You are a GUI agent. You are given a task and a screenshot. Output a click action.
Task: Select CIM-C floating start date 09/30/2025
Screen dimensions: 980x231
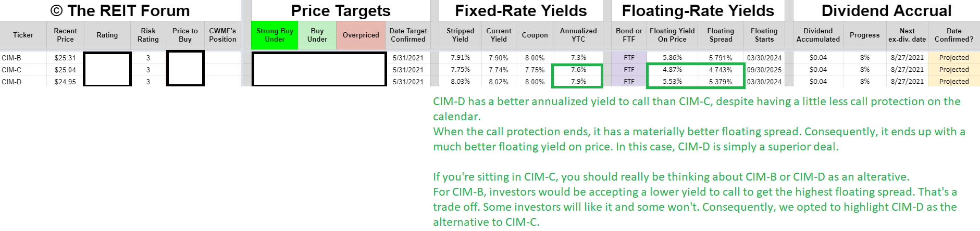[764, 70]
